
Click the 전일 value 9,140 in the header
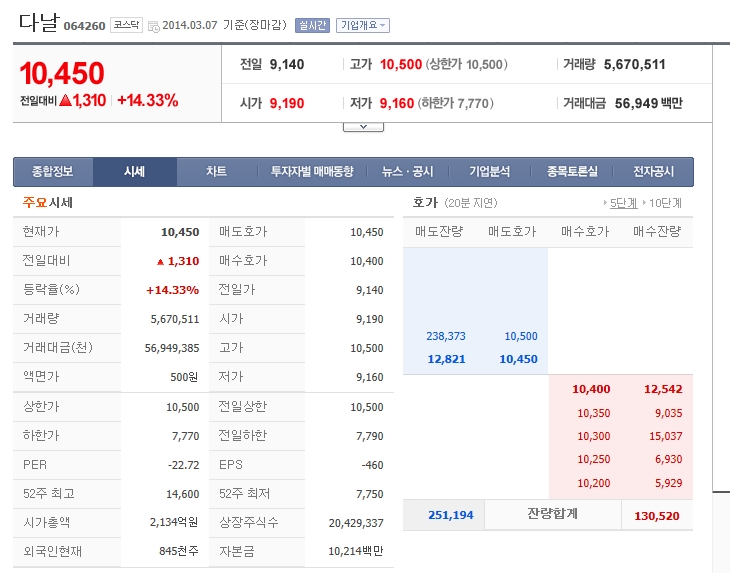287,64
